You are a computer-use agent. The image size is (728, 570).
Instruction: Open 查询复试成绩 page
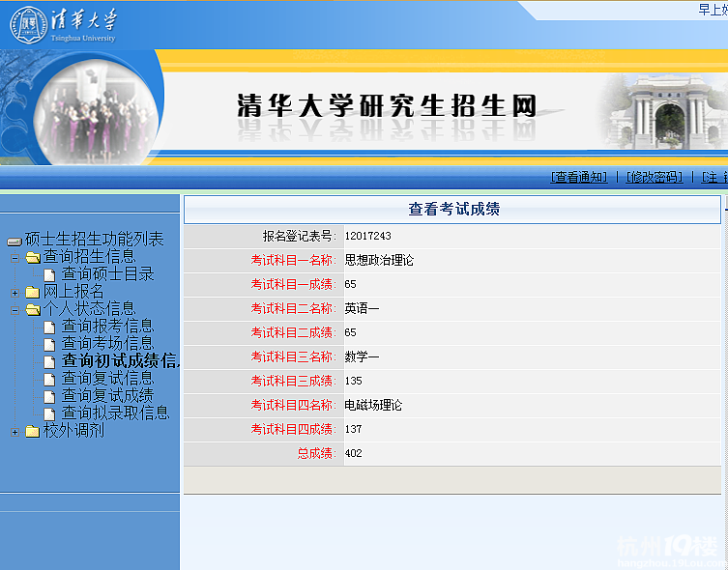coord(107,395)
